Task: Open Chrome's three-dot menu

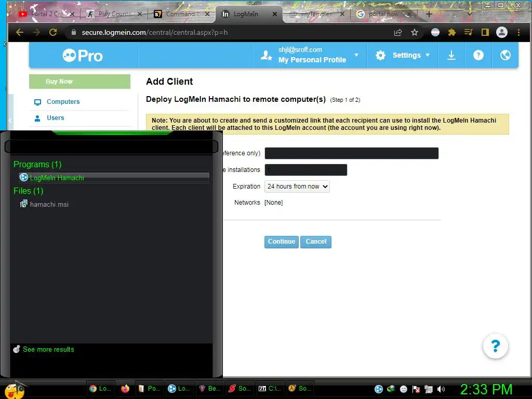Action: [x=518, y=32]
